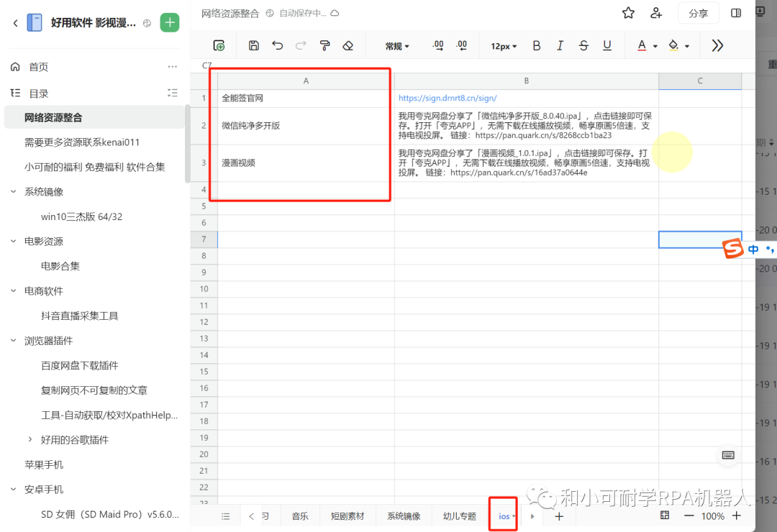Viewport: 777px width, 532px height.
Task: Select the format painter tool
Action: 324,45
